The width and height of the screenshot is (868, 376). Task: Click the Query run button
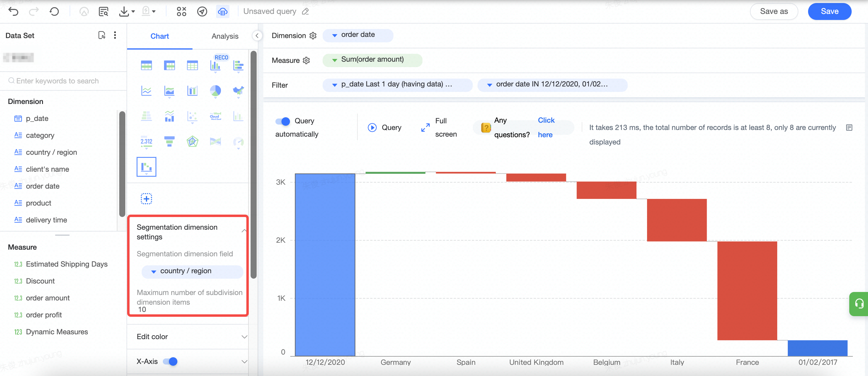384,128
